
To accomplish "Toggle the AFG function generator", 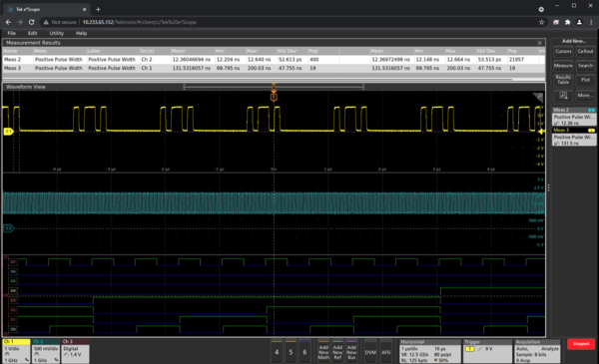I will pyautogui.click(x=385, y=351).
